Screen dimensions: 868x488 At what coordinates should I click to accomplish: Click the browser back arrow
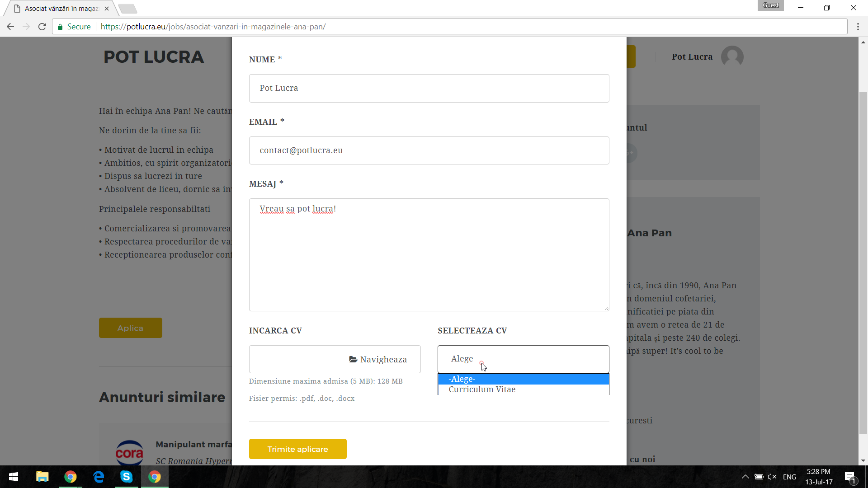10,27
